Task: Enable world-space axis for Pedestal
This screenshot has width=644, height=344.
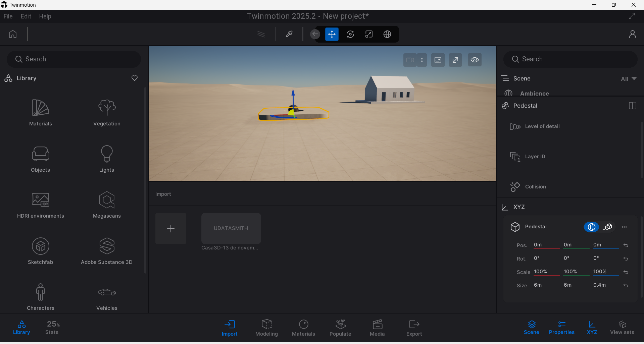Action: pyautogui.click(x=591, y=227)
